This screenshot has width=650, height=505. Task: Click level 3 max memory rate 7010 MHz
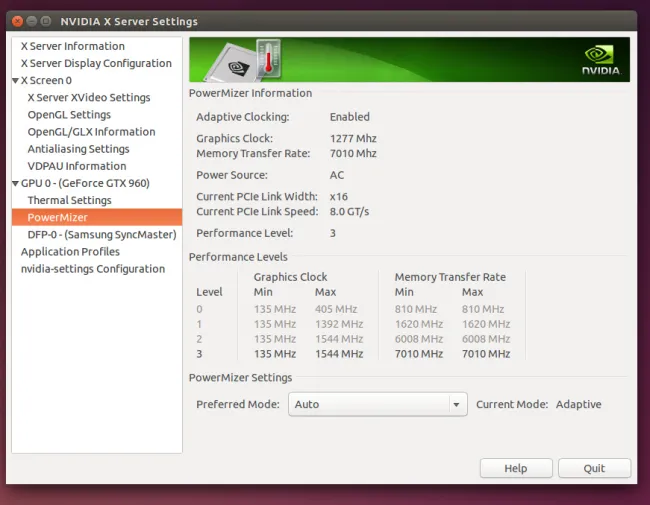click(x=486, y=354)
